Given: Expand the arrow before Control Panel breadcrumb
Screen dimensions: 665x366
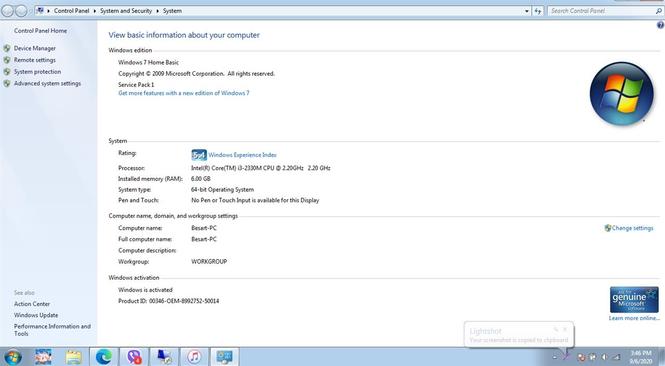Looking at the screenshot, I should (49, 11).
